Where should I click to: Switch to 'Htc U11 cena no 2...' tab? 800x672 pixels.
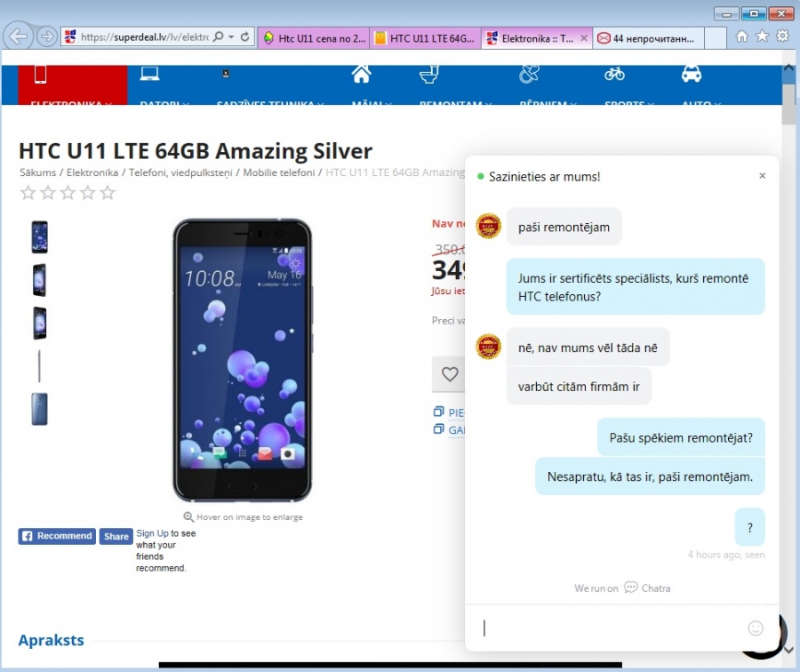point(314,38)
